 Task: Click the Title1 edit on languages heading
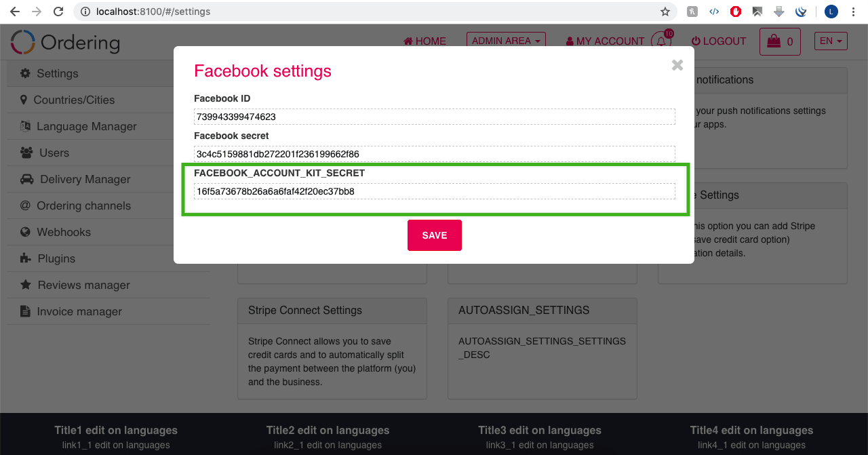coord(116,430)
